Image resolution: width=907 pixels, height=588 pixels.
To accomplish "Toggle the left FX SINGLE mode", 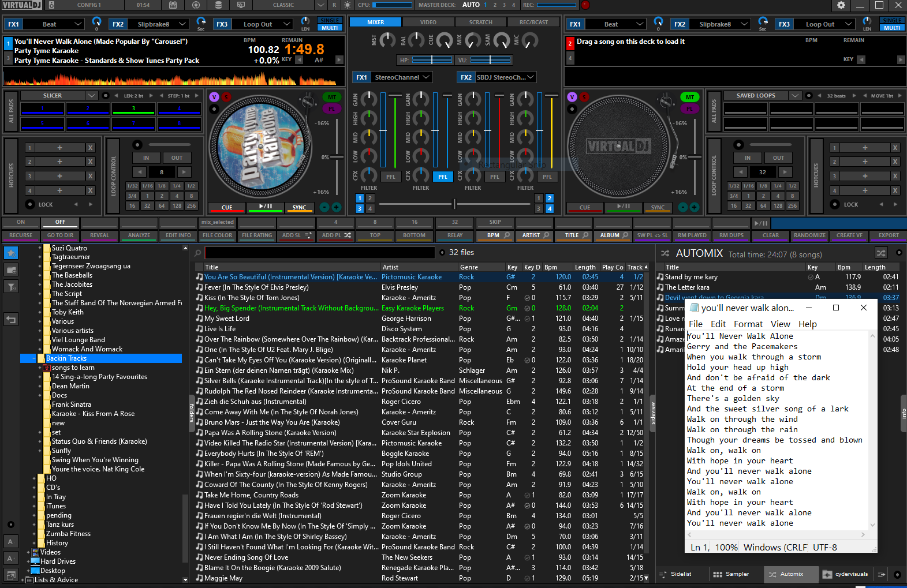I will point(330,21).
